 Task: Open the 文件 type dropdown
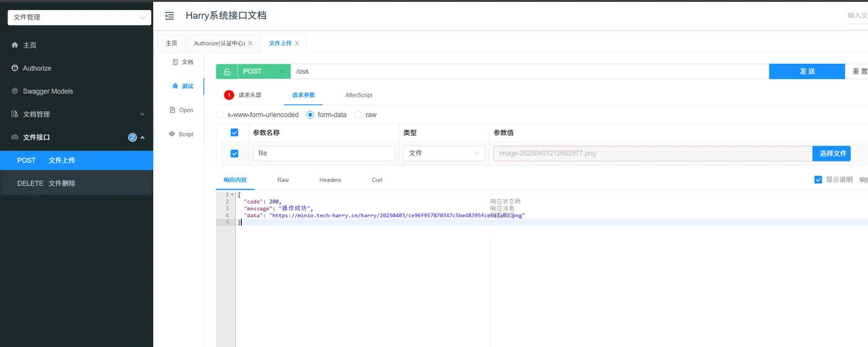tap(444, 153)
